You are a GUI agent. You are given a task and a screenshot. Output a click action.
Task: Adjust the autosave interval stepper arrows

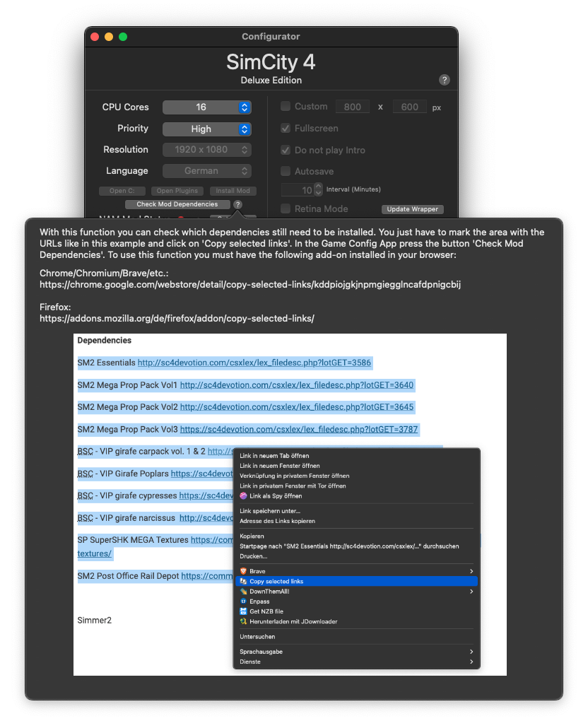(318, 189)
